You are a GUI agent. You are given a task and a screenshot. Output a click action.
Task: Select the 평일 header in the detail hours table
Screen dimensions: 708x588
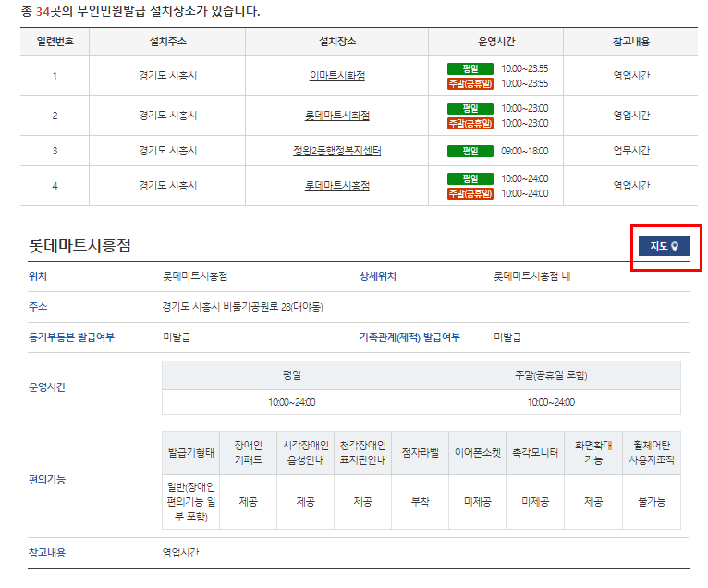tap(292, 375)
